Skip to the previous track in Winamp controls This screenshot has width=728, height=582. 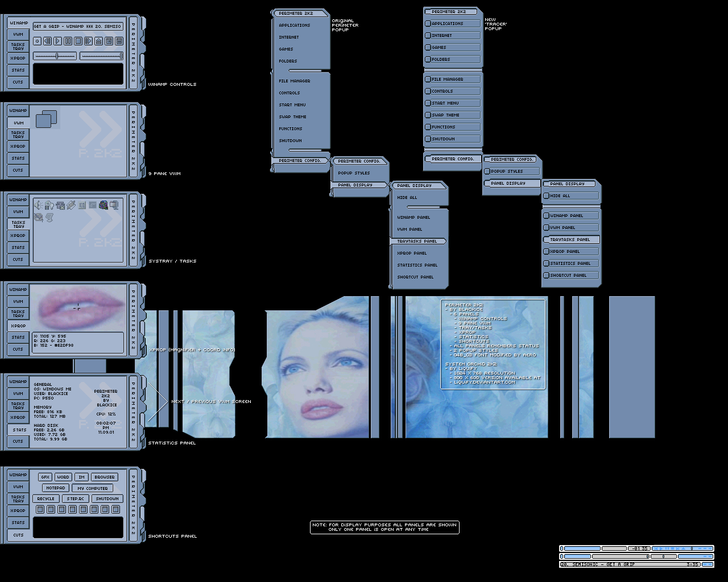[47, 41]
